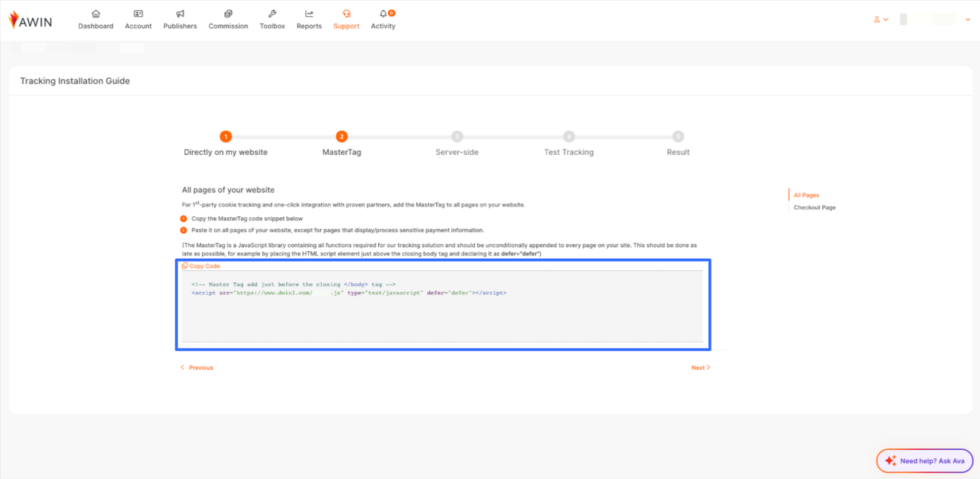Click the AWIN logo
Viewport: 980px width, 479px height.
(30, 21)
